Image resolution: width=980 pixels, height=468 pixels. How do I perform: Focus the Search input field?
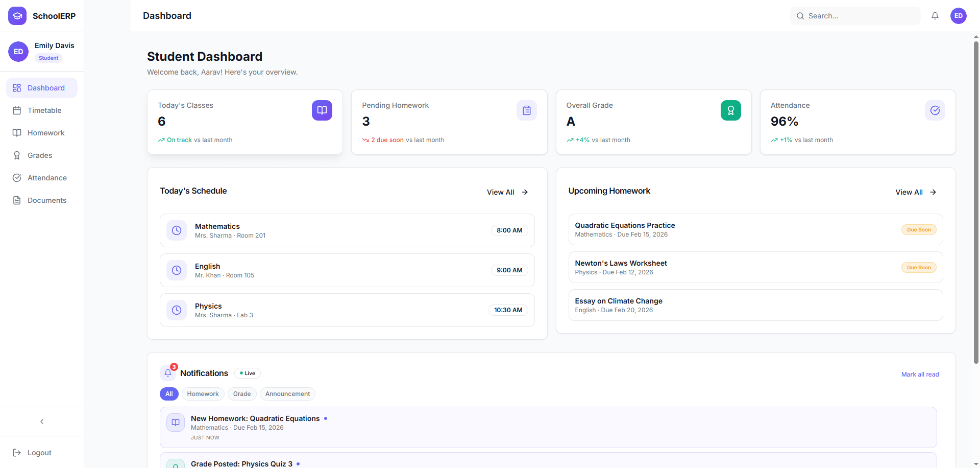point(855,16)
